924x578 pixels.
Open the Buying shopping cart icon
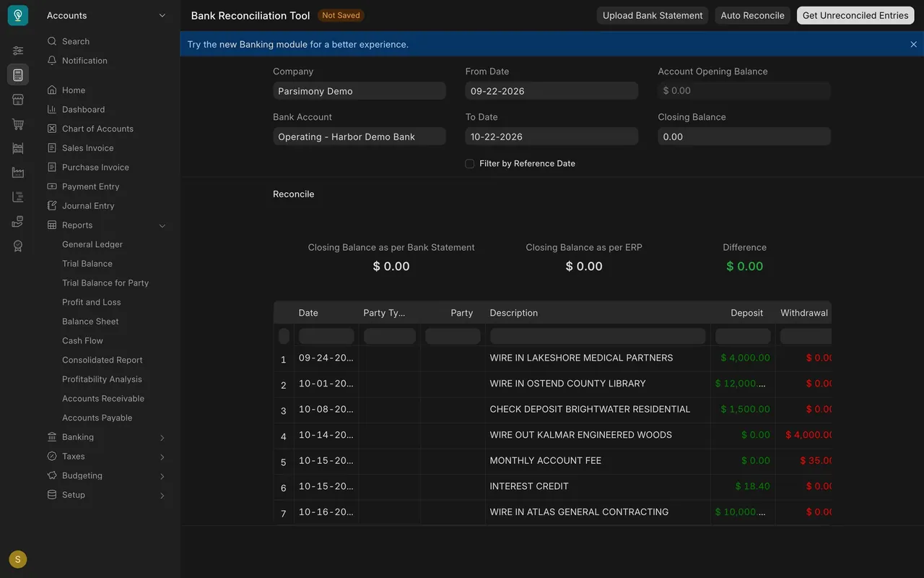tap(18, 124)
